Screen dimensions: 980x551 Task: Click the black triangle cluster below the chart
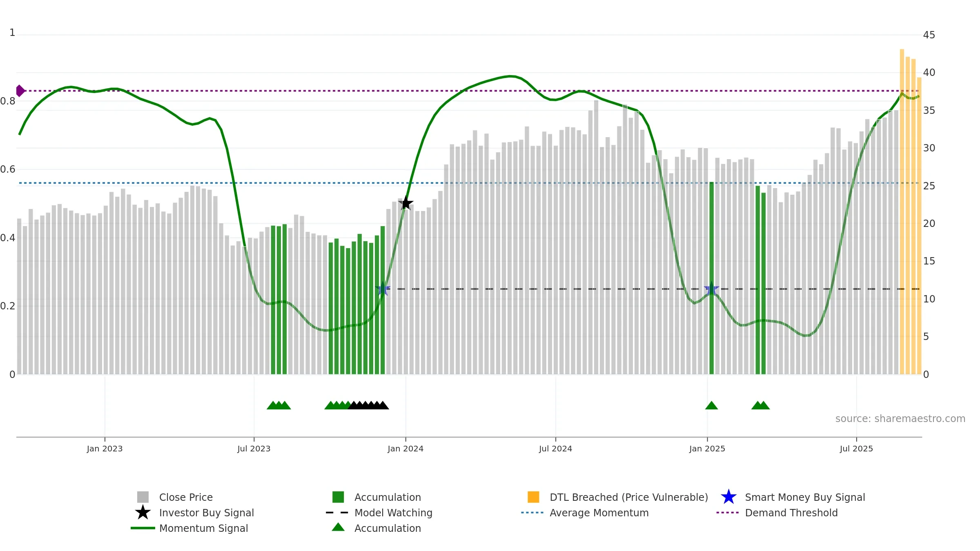368,405
